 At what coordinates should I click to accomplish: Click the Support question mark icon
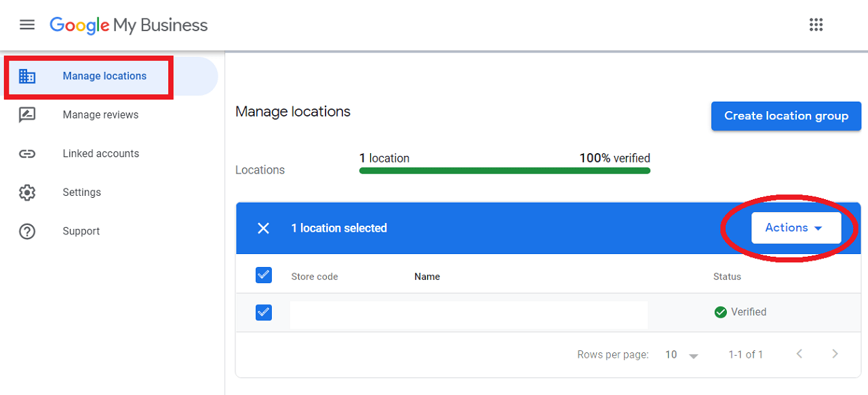point(27,231)
